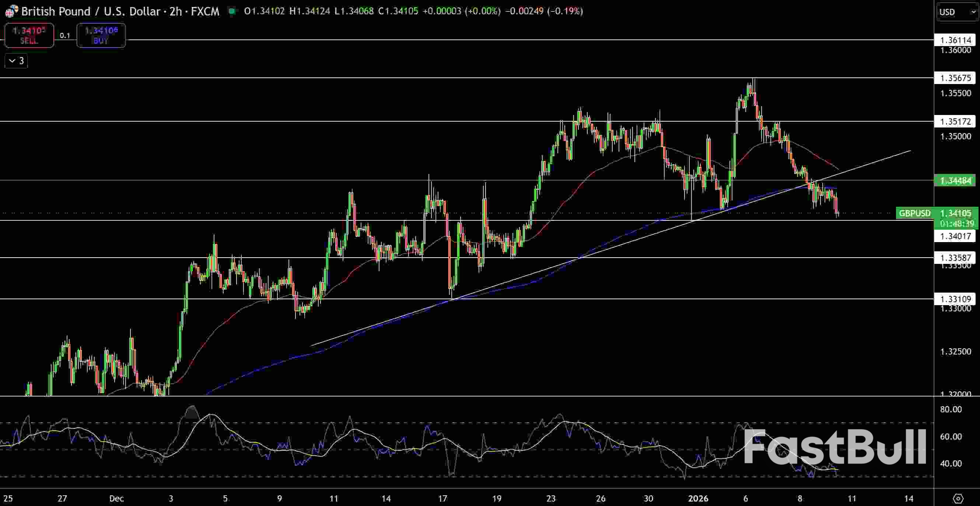The height and width of the screenshot is (506, 980).
Task: Collapse the indicator legend showing 3
Action: click(x=16, y=61)
